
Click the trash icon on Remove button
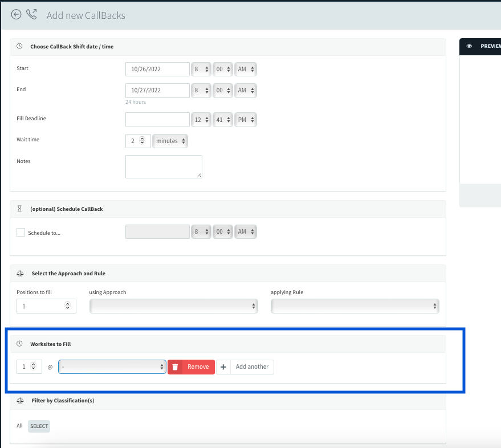175,367
